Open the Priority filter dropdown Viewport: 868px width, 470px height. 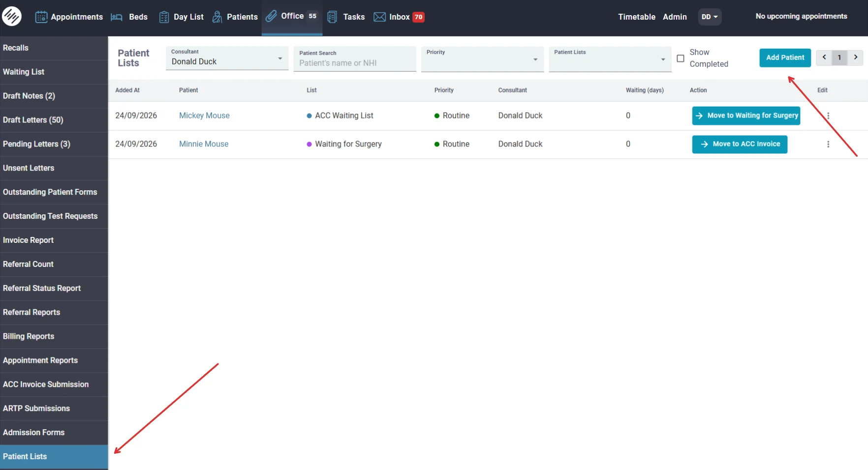[482, 59]
